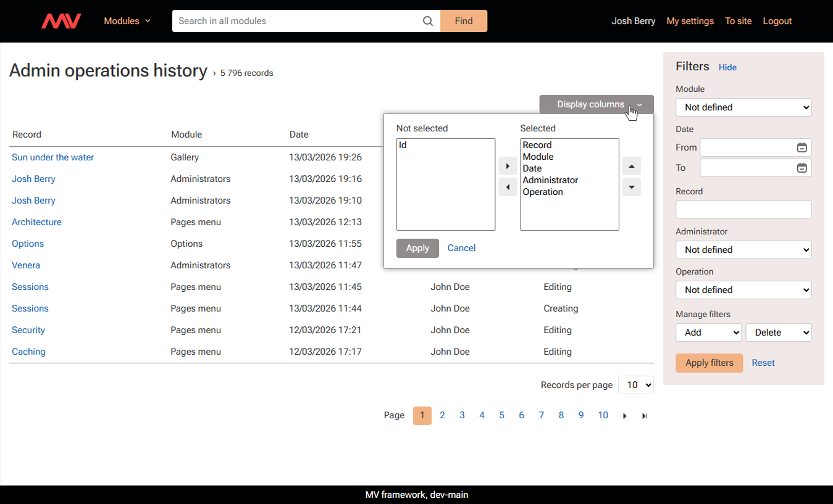Image resolution: width=833 pixels, height=504 pixels.
Task: Open the Administrator filter dropdown
Action: click(743, 250)
